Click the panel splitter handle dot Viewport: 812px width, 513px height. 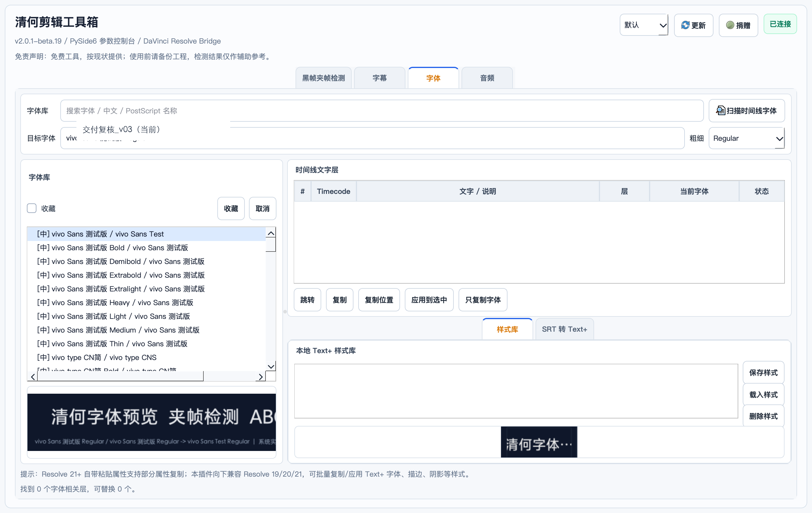pyautogui.click(x=285, y=312)
